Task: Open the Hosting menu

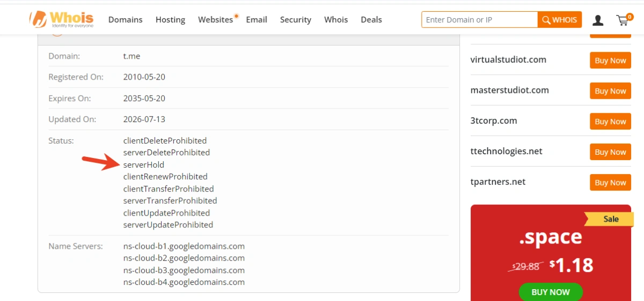Action: [170, 20]
